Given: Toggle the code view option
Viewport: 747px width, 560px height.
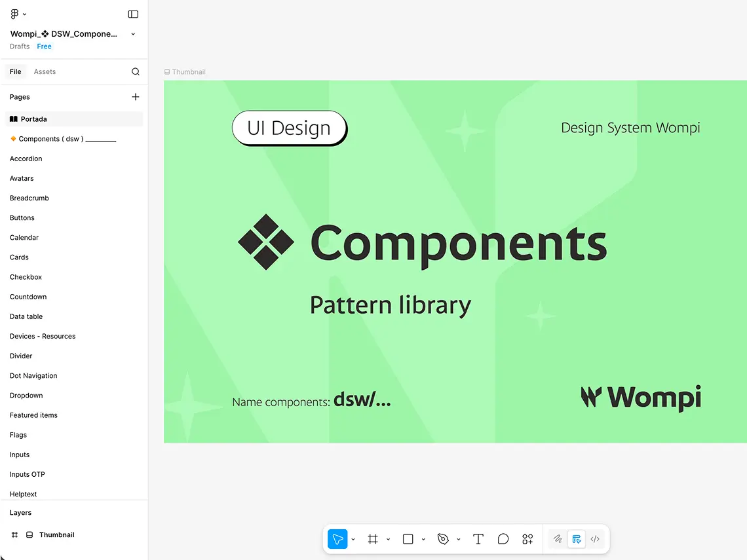Looking at the screenshot, I should pos(595,538).
